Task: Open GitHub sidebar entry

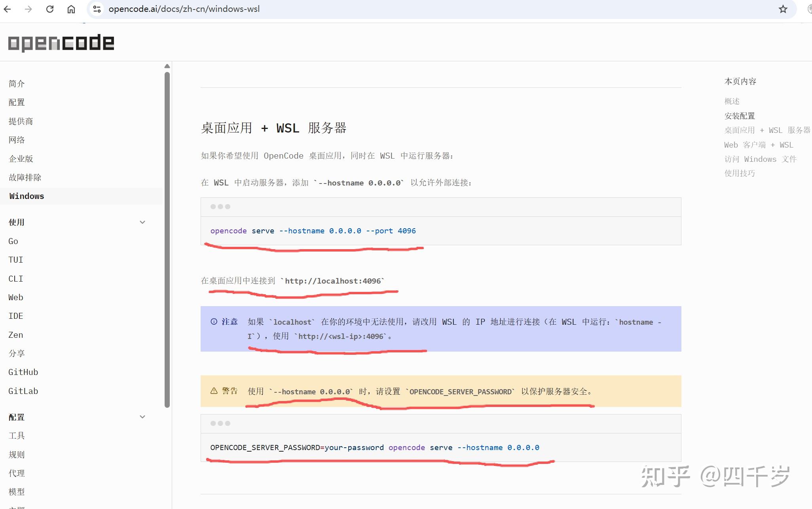Action: (x=23, y=372)
